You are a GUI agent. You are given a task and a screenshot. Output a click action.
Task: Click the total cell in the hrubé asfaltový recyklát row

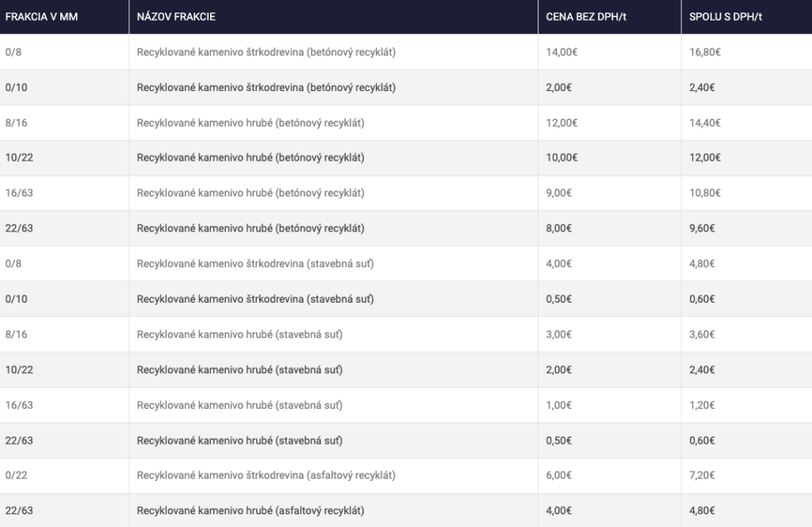coord(747,510)
